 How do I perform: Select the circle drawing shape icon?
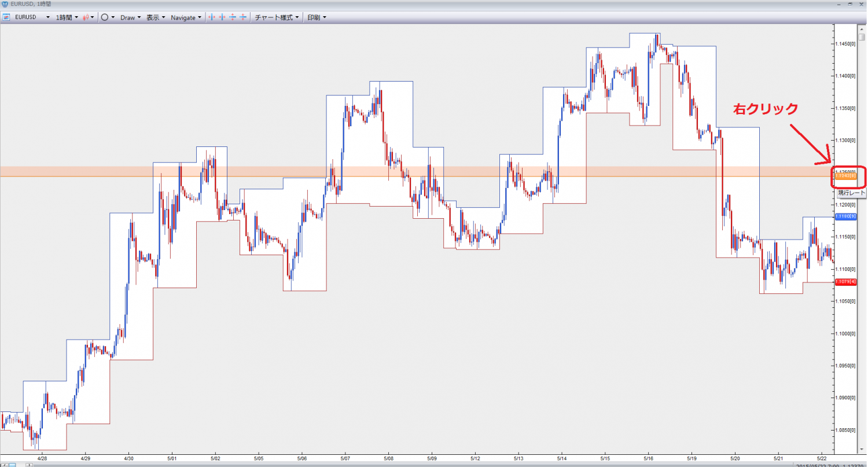[x=105, y=17]
